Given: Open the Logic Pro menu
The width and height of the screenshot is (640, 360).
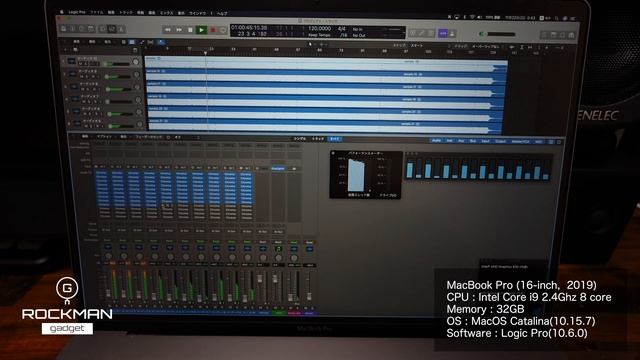Looking at the screenshot, I should point(77,12).
